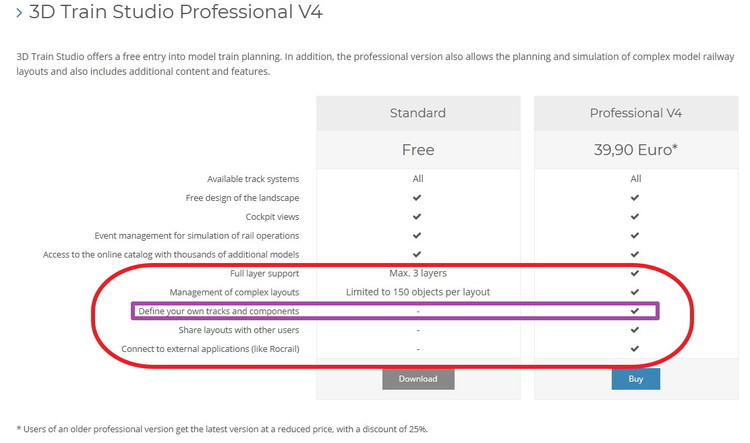Image resolution: width=750 pixels, height=443 pixels.
Task: Click the 39,90 Euro price label
Action: point(636,150)
